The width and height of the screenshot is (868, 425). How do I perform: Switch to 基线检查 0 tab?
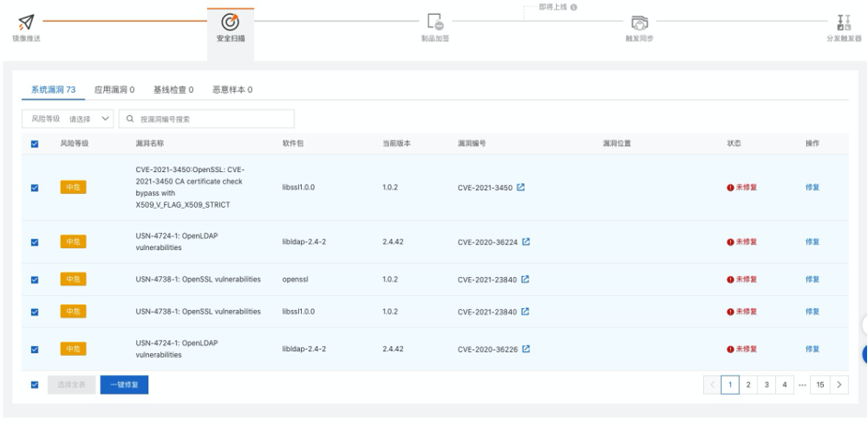(173, 89)
